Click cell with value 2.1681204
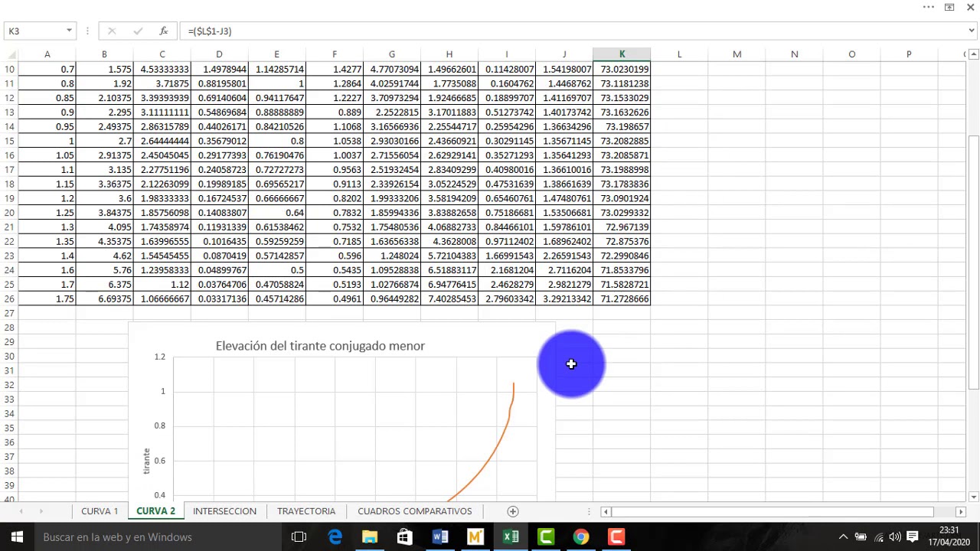Viewport: 980px width, 551px height. click(507, 270)
